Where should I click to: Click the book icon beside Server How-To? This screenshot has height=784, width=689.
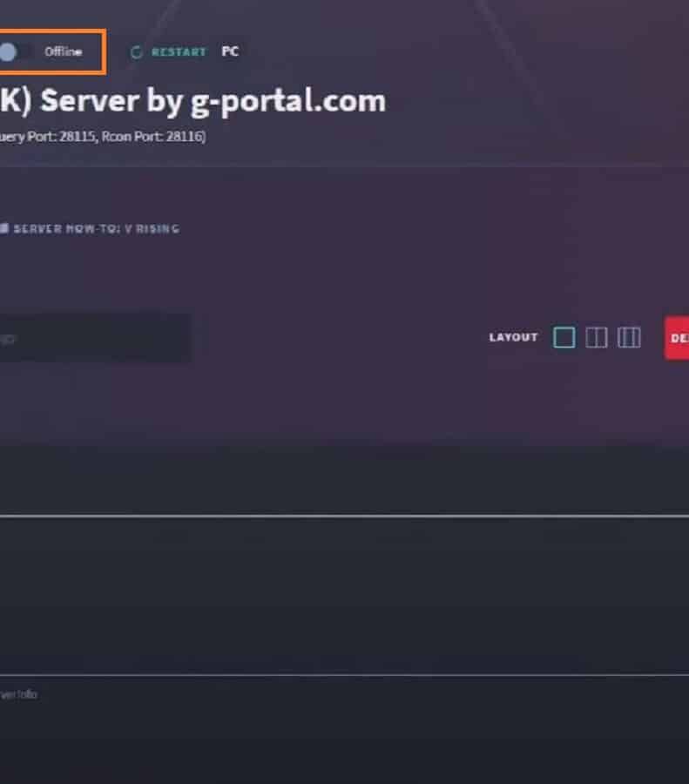[4, 228]
